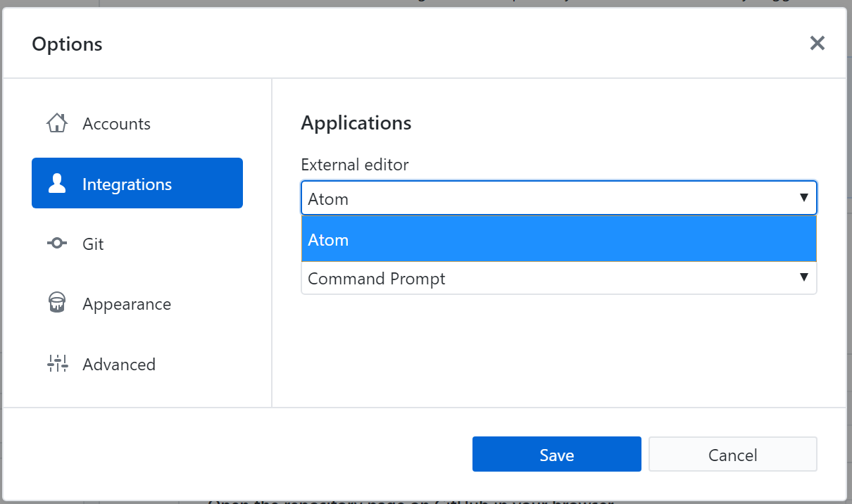Click the Accounts home icon
The width and height of the screenshot is (852, 504).
pos(56,122)
